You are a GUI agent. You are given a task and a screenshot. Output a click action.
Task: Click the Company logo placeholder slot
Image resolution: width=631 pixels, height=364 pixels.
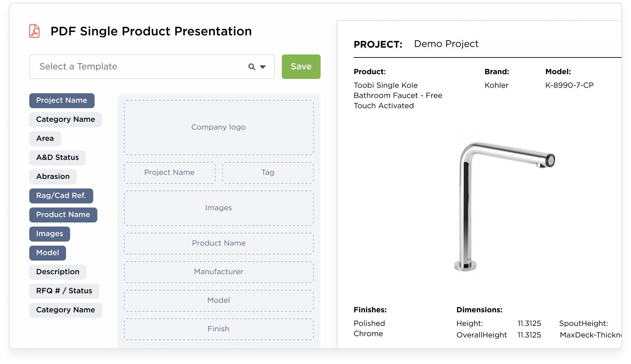tap(219, 128)
